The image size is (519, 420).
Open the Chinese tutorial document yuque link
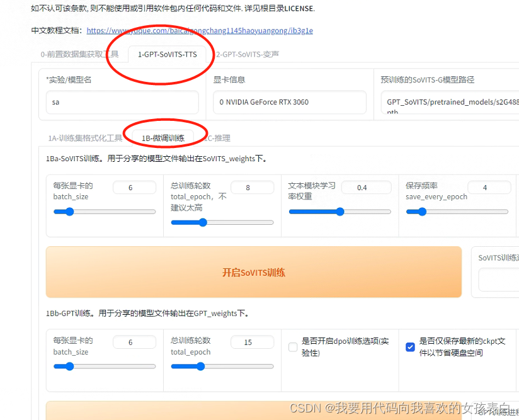200,31
